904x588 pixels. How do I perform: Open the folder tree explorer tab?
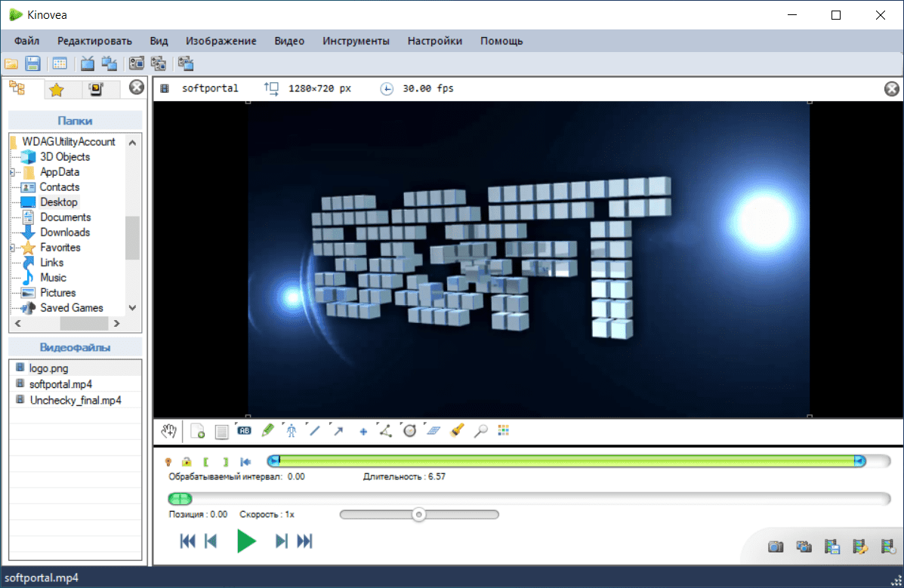[17, 88]
